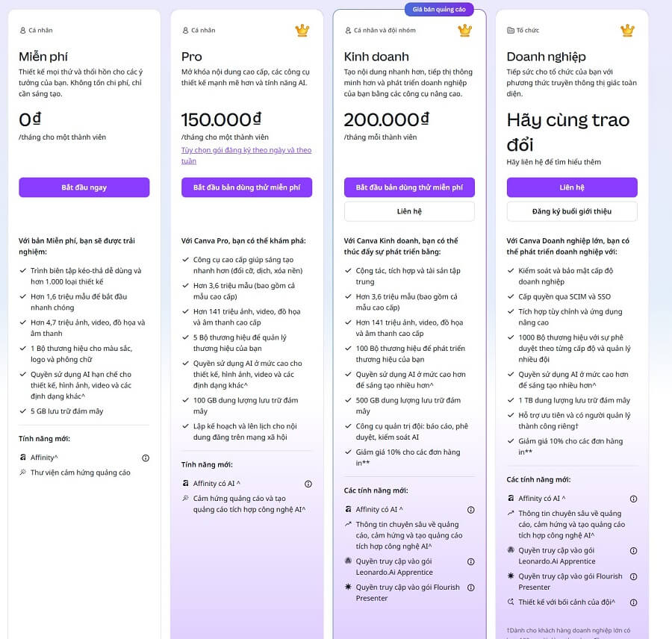Click Đăng ký buổi giới thiệu

tap(572, 211)
